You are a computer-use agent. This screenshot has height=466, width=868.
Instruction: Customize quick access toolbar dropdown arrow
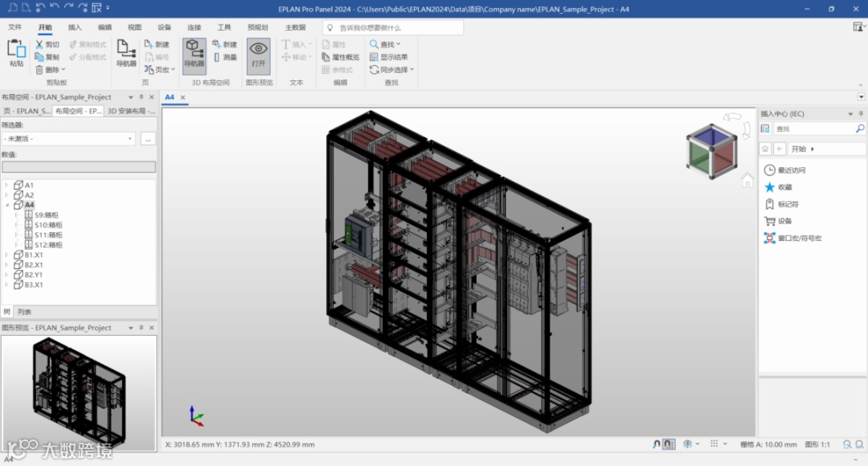click(108, 8)
